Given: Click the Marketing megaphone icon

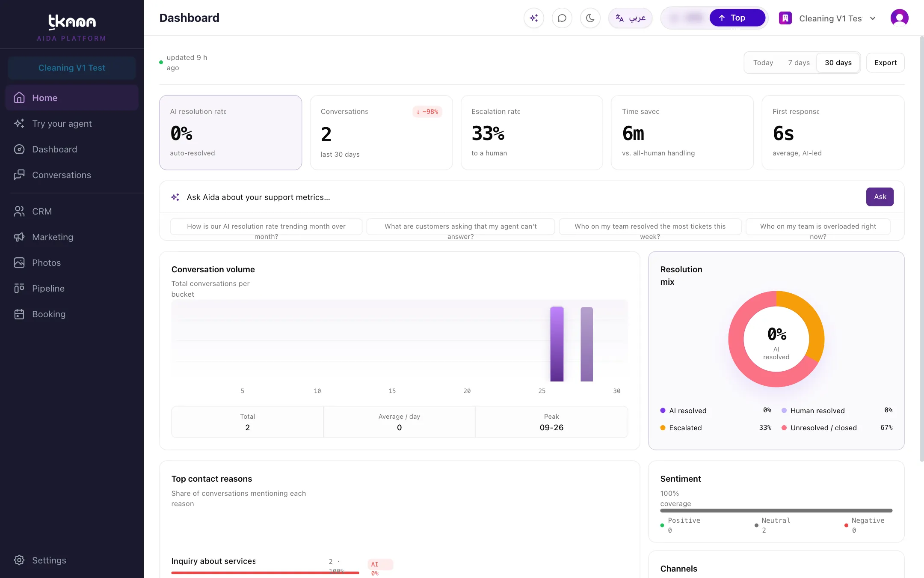Looking at the screenshot, I should 19,237.
